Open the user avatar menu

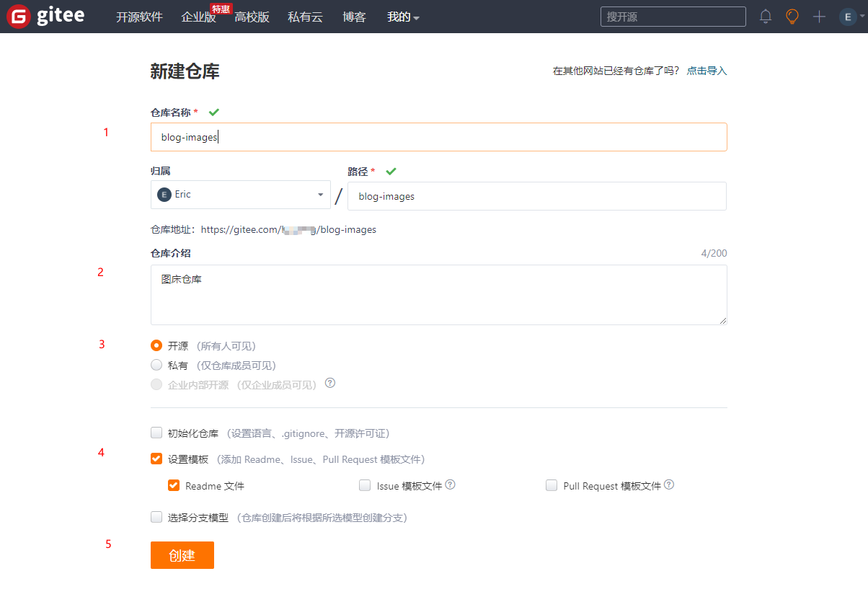[851, 17]
